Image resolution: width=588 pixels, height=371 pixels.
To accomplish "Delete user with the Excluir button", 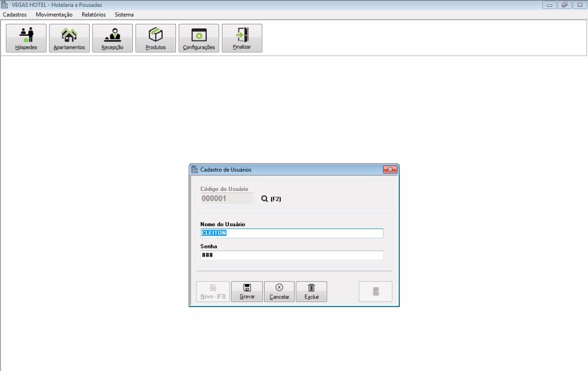I will 311,291.
